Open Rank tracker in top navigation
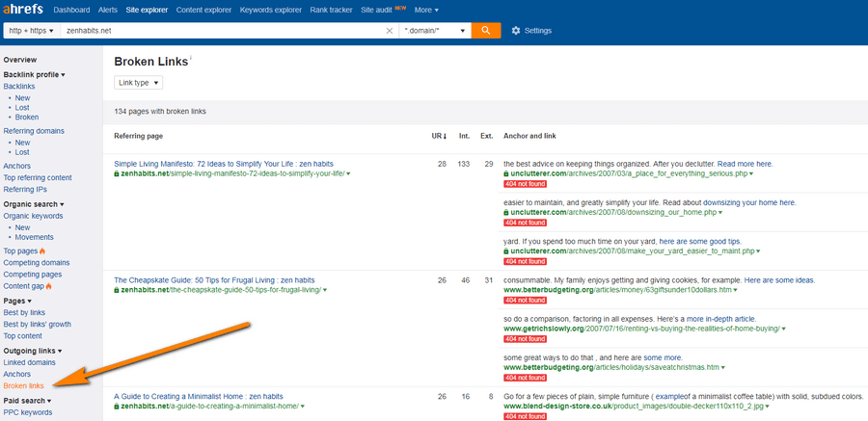The image size is (868, 421). [331, 10]
